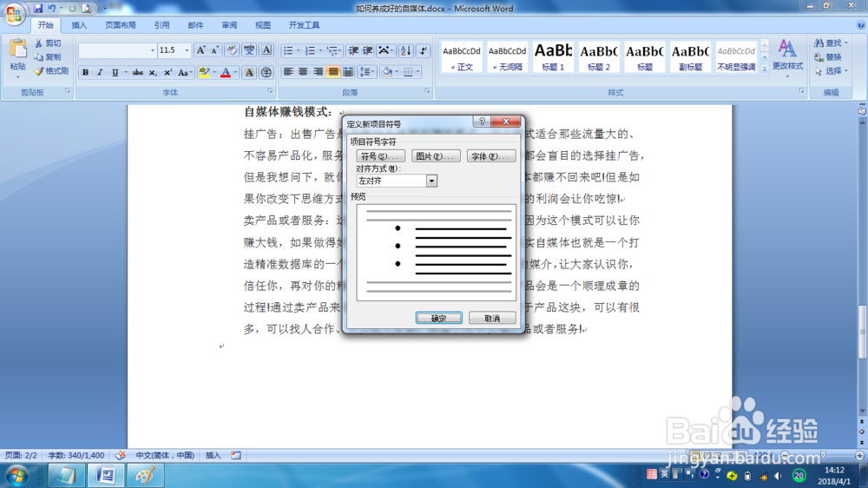
Task: Activate the Format Painter (格式刷)
Action: point(51,71)
